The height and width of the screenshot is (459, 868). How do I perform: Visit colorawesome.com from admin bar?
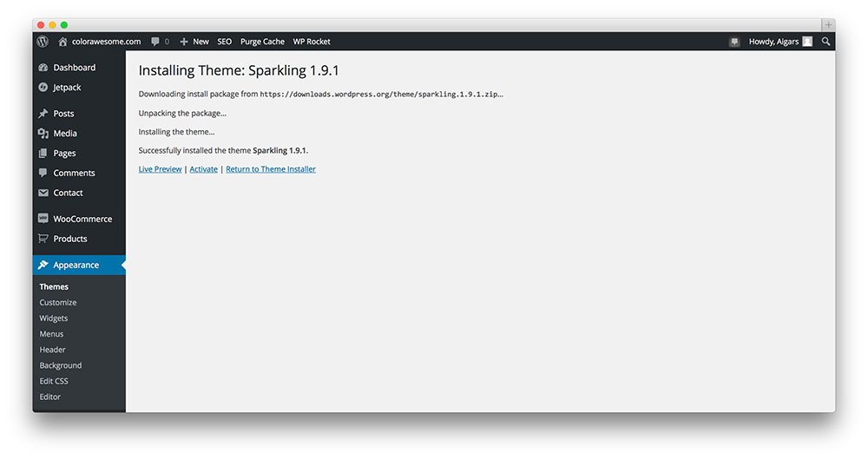106,42
